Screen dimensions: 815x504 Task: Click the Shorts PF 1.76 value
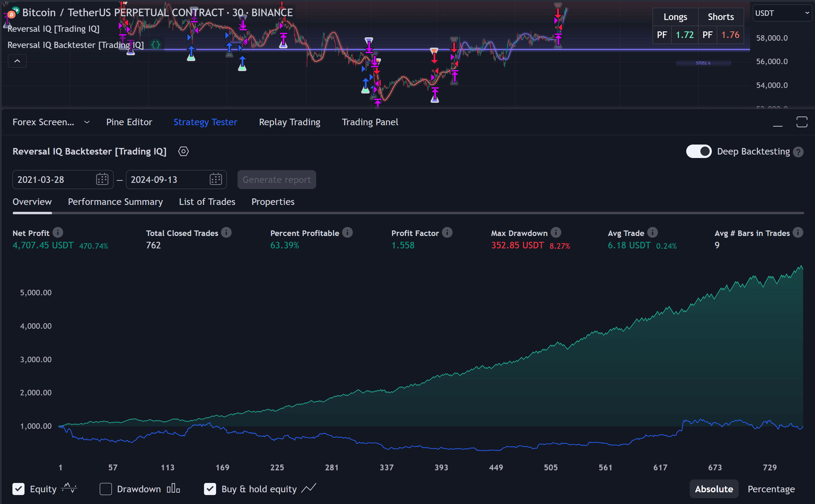click(x=730, y=35)
